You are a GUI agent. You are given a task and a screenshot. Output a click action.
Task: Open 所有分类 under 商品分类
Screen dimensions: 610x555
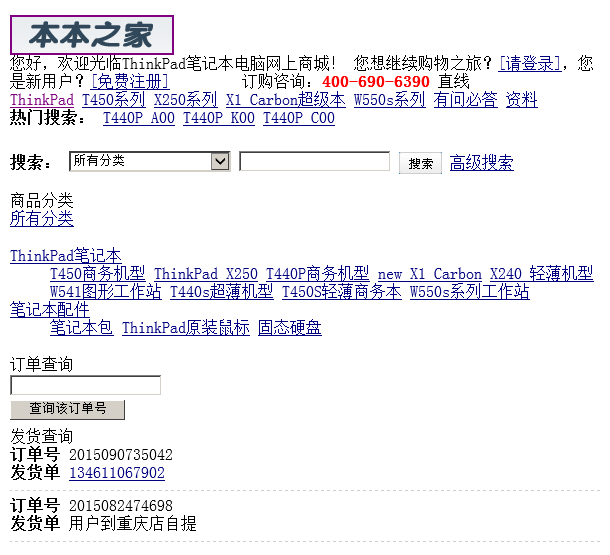pyautogui.click(x=42, y=218)
